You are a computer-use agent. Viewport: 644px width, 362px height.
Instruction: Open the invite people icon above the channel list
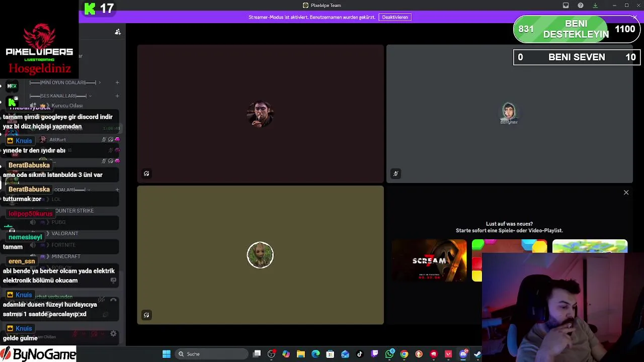tap(118, 32)
